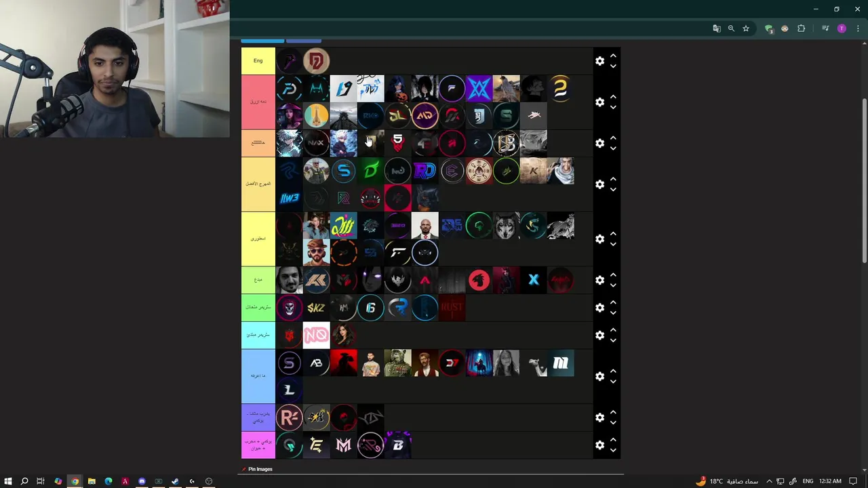Screen dimensions: 868x488
Task: Select the purple RD logo image
Action: point(425,171)
